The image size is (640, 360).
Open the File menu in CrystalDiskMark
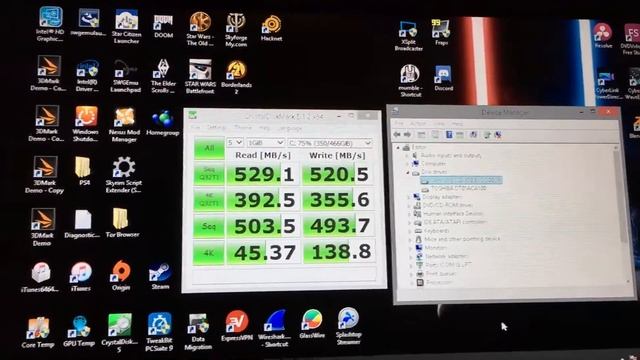(x=196, y=127)
